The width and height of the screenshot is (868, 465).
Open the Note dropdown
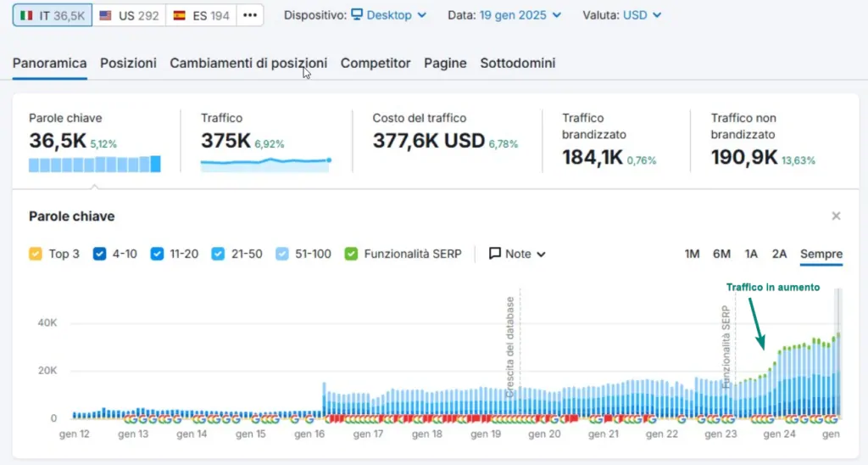click(517, 254)
